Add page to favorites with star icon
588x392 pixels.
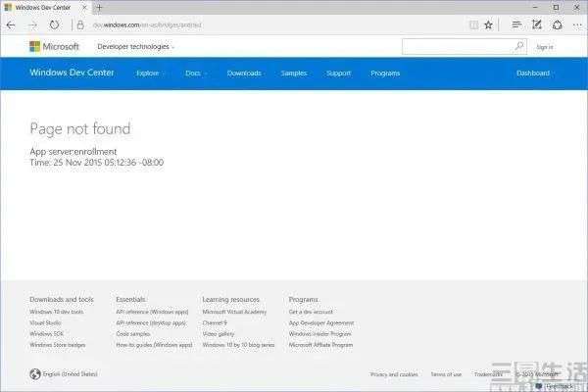pos(488,25)
